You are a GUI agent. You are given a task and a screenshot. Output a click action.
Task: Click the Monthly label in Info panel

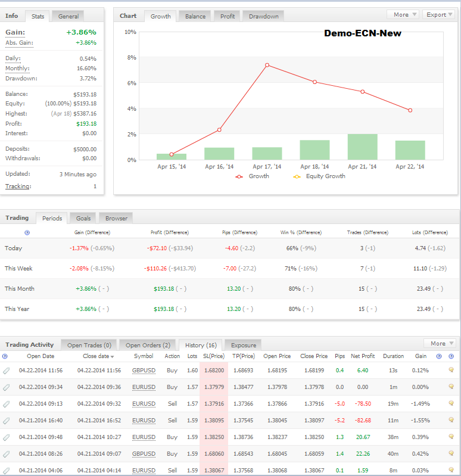click(17, 69)
